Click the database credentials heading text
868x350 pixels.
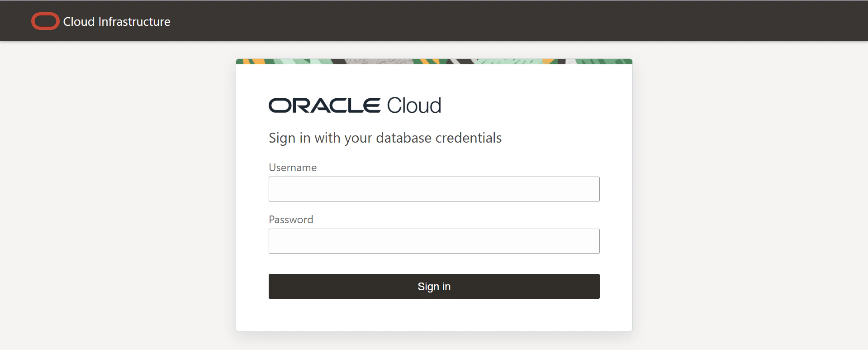(385, 138)
